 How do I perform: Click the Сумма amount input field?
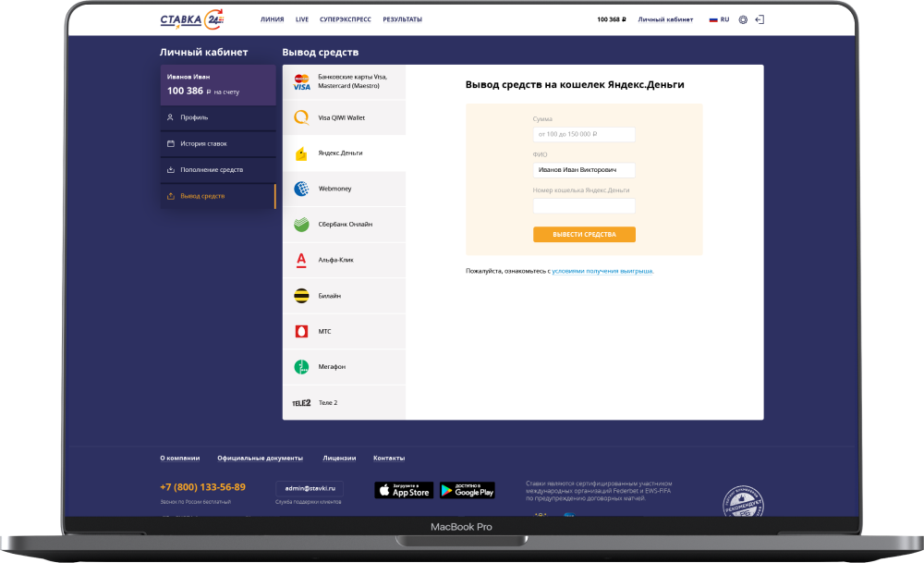pyautogui.click(x=584, y=135)
